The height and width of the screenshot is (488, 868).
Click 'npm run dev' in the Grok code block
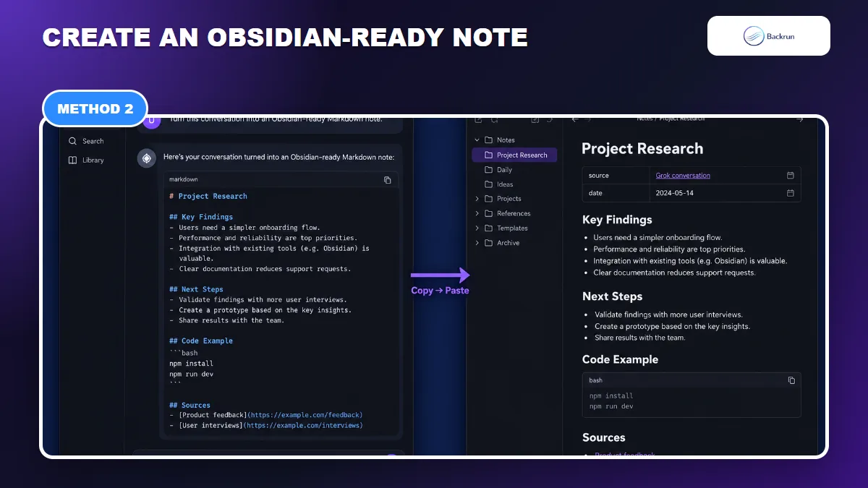(x=191, y=374)
